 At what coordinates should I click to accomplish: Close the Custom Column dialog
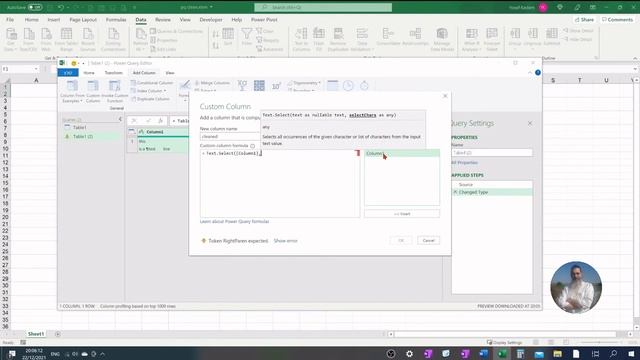pos(445,96)
